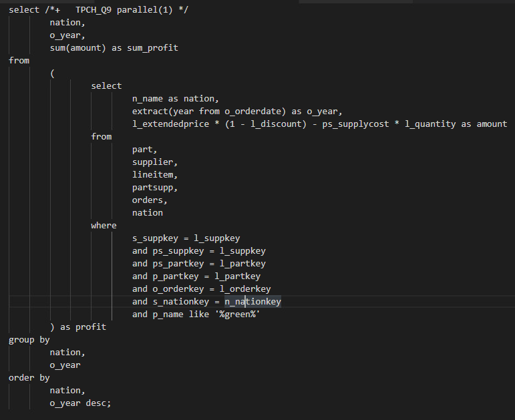The width and height of the screenshot is (515, 420).
Task: Click 'o_orderkey' in the where clause
Action: click(x=178, y=289)
